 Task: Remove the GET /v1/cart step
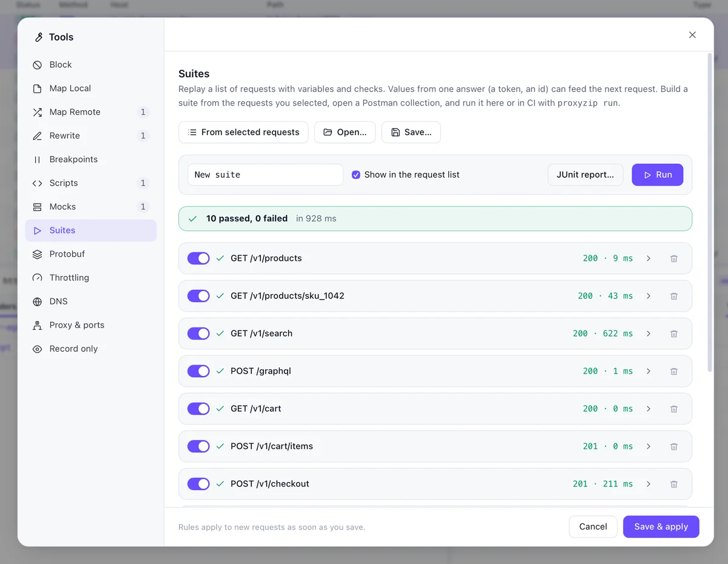673,409
